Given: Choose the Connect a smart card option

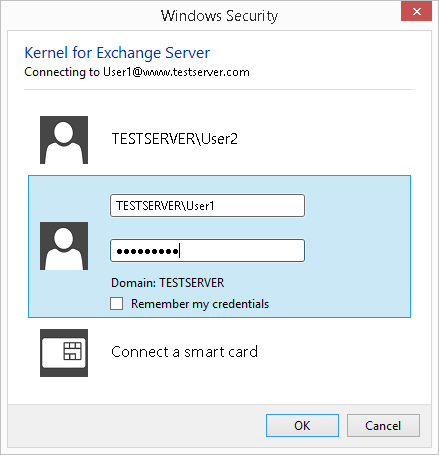Looking at the screenshot, I should (184, 352).
